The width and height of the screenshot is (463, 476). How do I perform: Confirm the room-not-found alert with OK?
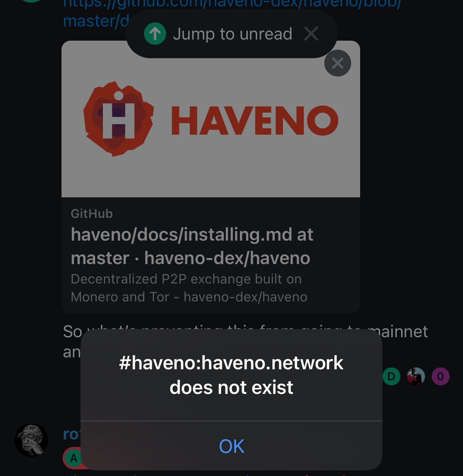coord(231,446)
